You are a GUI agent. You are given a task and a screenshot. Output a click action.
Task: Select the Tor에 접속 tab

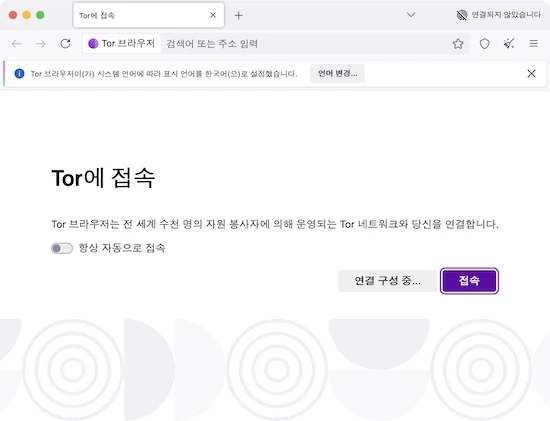[149, 15]
